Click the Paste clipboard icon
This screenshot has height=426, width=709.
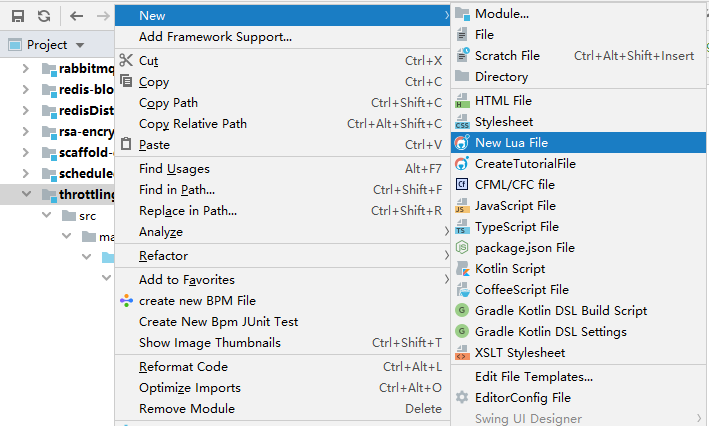[126, 144]
